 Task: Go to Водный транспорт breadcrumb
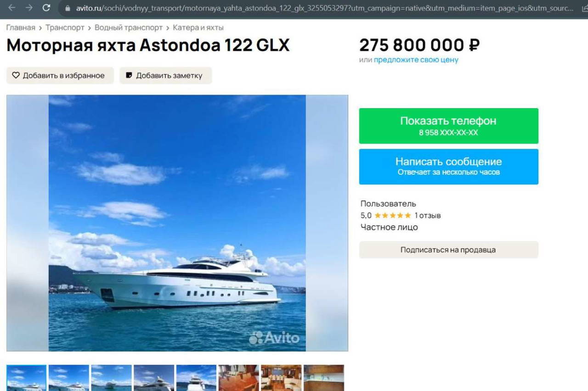coord(129,28)
